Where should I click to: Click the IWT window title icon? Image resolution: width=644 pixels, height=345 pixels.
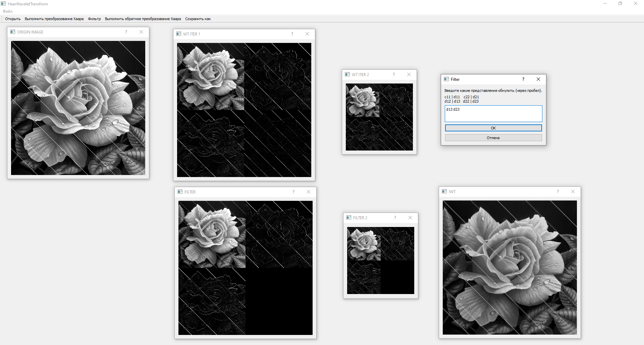click(444, 191)
